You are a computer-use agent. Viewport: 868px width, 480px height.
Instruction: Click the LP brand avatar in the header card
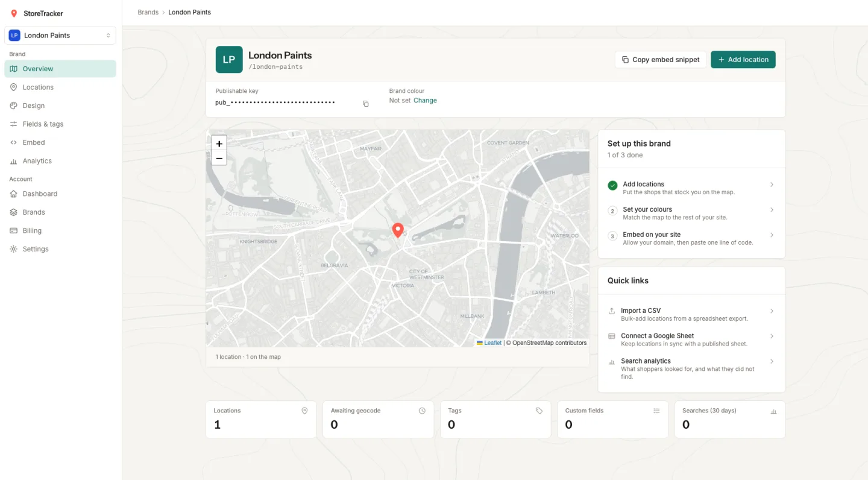229,60
